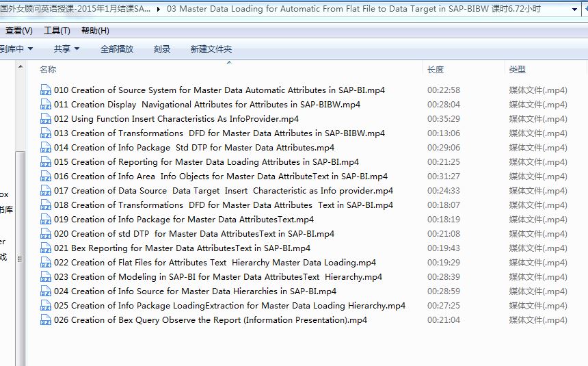Click duration value 00:21:04
Image resolution: width=588 pixels, height=366 pixels.
444,320
